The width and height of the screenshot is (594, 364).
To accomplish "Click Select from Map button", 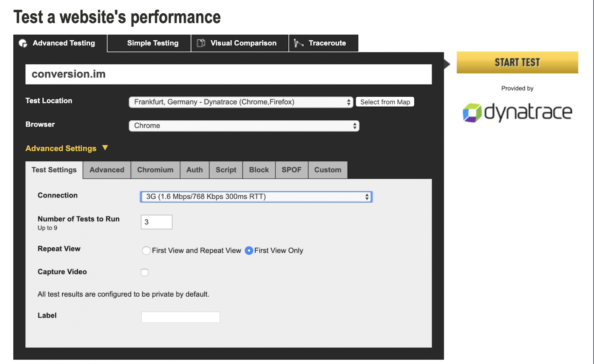I will pyautogui.click(x=385, y=102).
